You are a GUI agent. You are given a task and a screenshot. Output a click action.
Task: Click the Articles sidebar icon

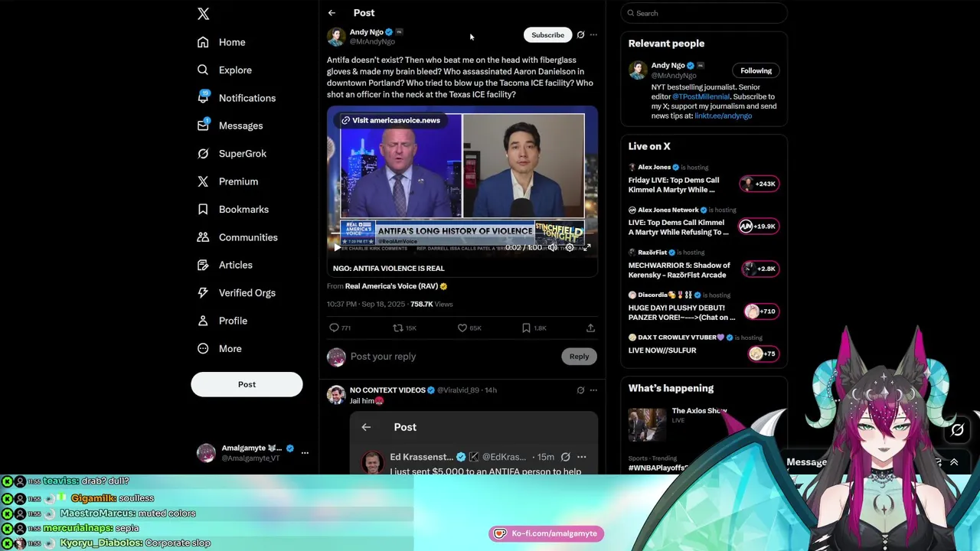[203, 265]
